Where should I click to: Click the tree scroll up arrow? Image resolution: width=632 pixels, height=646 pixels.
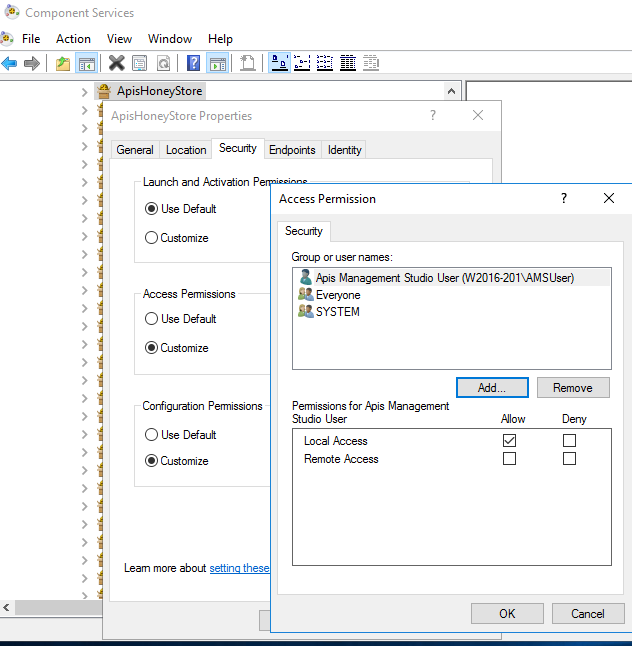(452, 91)
